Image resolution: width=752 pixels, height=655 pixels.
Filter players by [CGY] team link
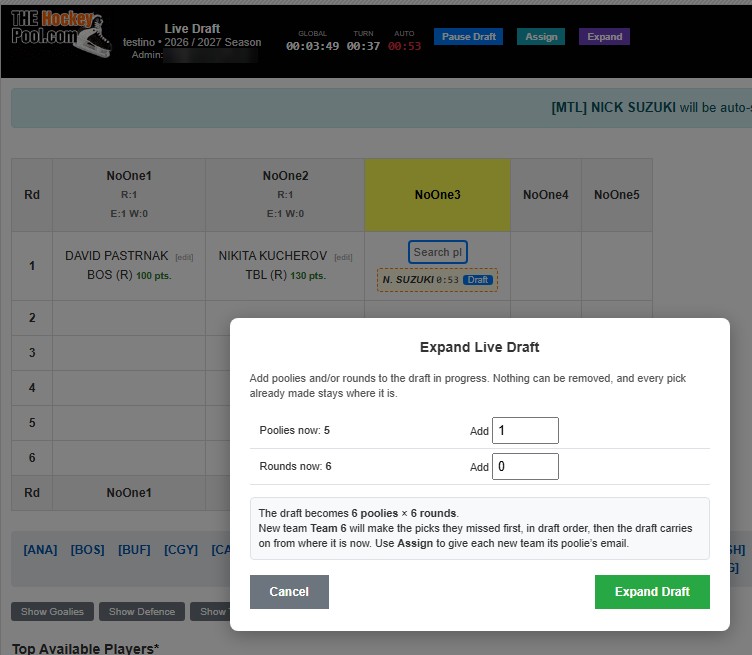click(181, 550)
